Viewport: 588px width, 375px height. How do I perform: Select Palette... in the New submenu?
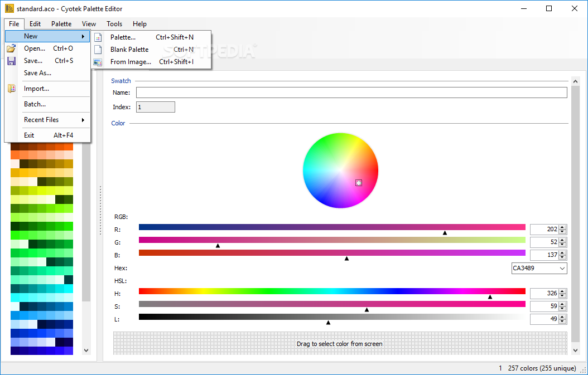point(152,37)
